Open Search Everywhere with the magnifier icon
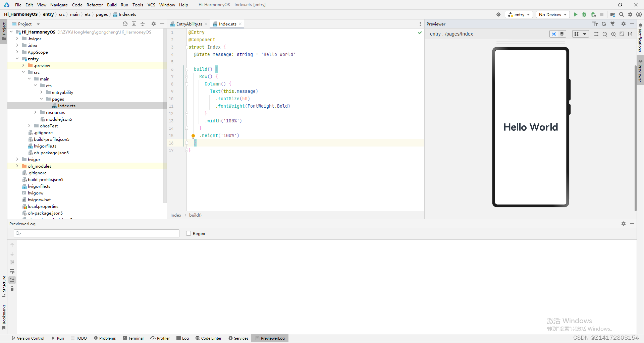This screenshot has width=644, height=343. point(621,14)
